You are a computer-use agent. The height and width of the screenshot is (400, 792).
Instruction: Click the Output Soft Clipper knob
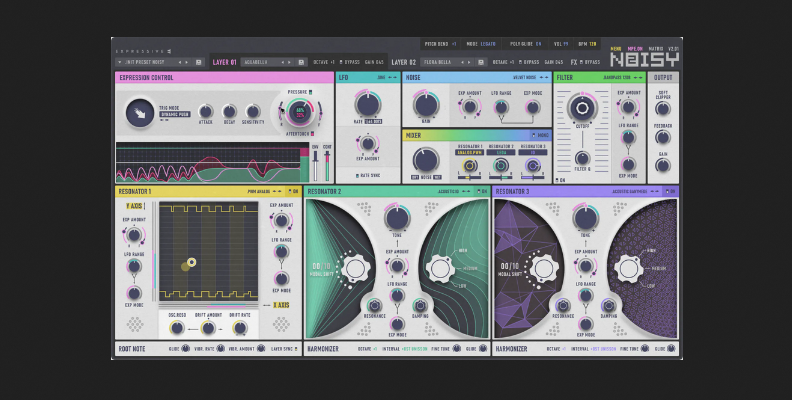[664, 108]
